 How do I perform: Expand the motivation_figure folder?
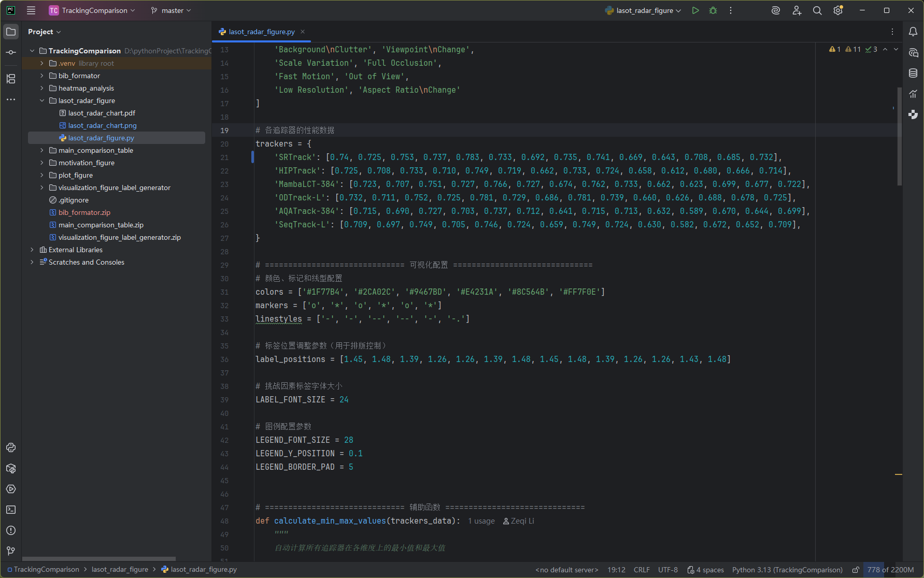coord(42,163)
